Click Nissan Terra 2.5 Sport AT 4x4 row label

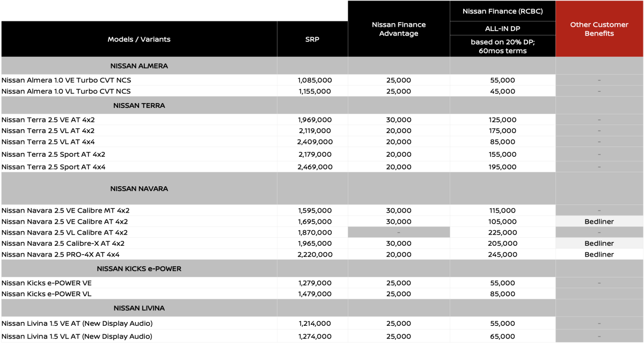tap(54, 167)
